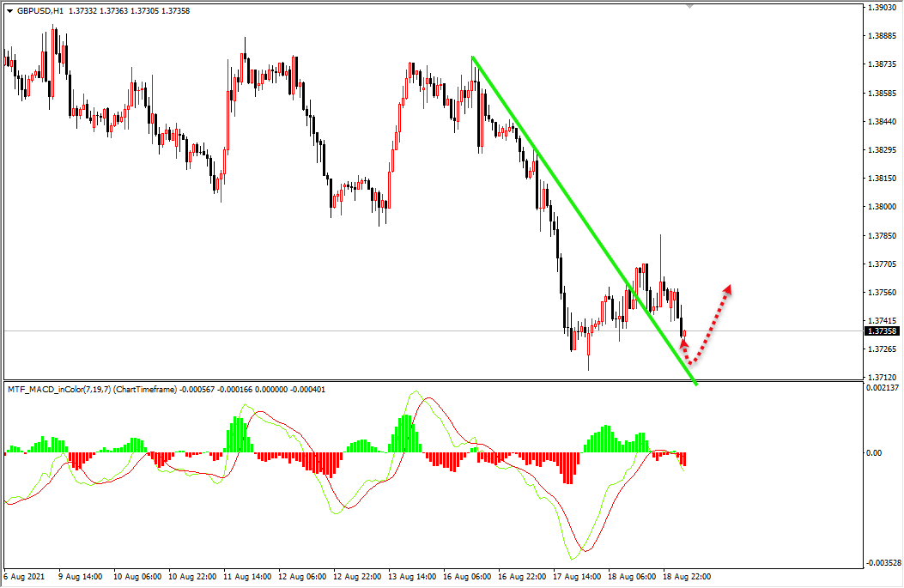Click price scale label 1.37265

(882, 349)
